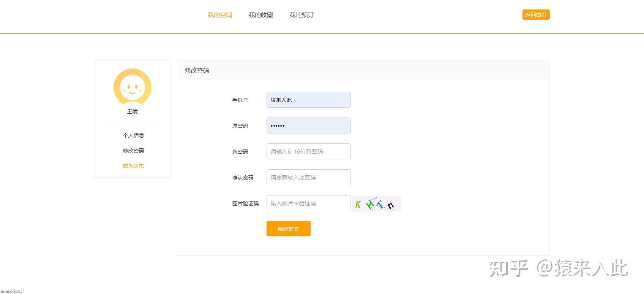Click the 新密码 field label
The width and height of the screenshot is (644, 294).
coord(240,152)
